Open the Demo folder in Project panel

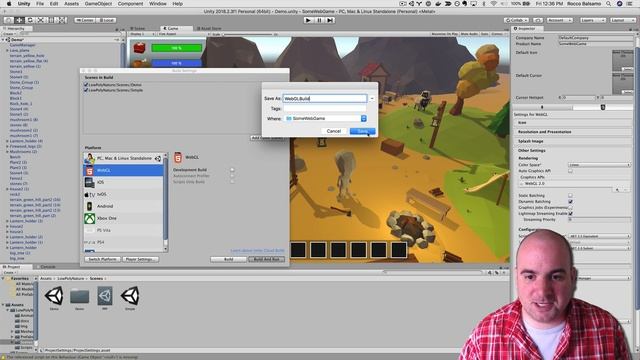click(x=80, y=296)
